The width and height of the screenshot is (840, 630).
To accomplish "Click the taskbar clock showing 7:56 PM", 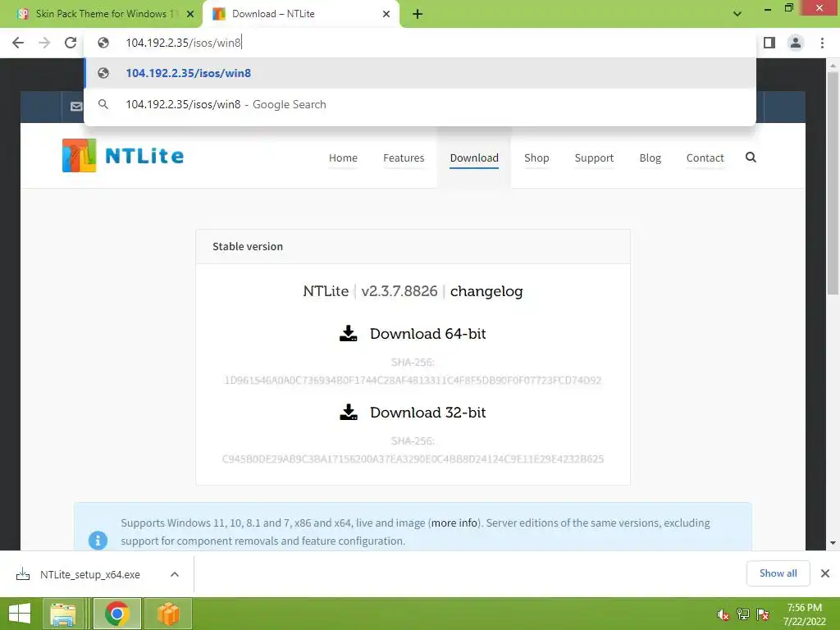I will coord(804,614).
